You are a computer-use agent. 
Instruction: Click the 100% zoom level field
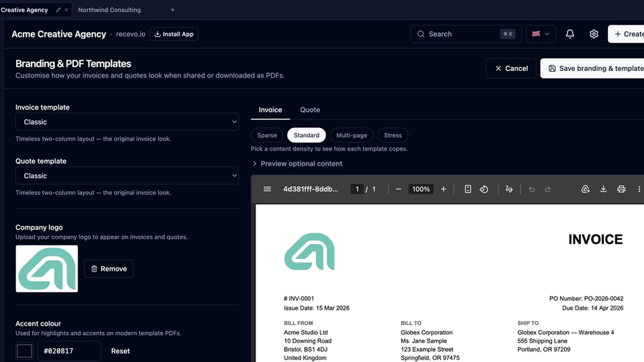[421, 189]
